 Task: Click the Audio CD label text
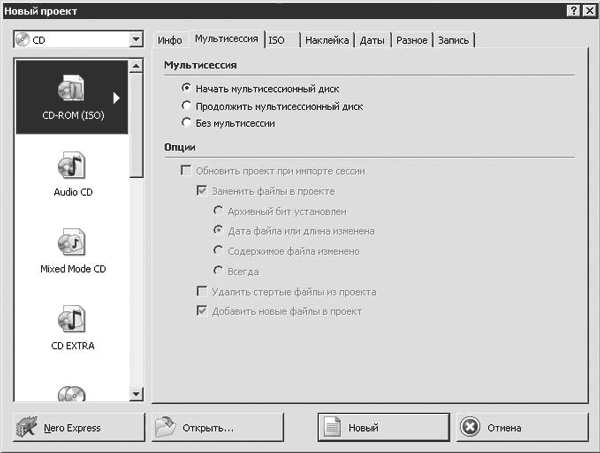(x=73, y=192)
